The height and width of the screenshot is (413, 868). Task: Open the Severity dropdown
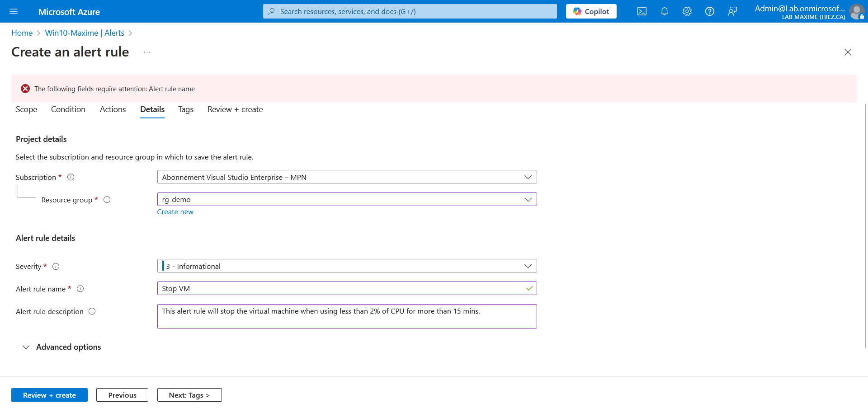[x=347, y=266]
